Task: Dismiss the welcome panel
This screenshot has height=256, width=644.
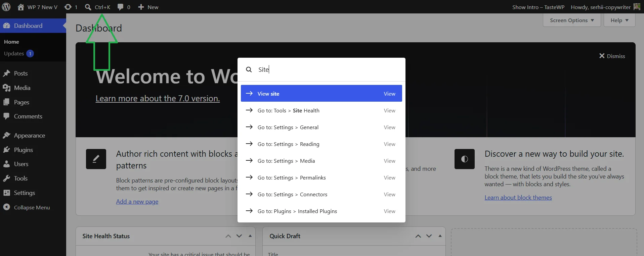Action: [612, 56]
